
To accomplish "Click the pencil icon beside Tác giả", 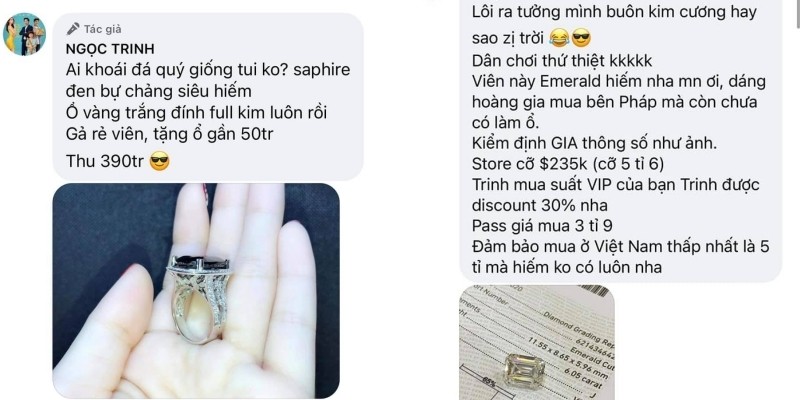I will click(x=73, y=29).
